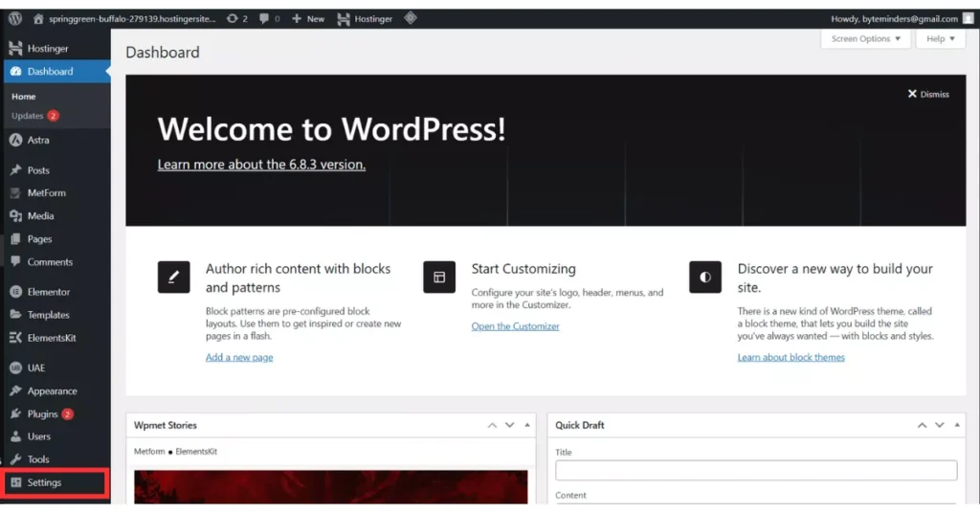Click the WordPress logo in admin bar
The width and height of the screenshot is (980, 513).
15,18
